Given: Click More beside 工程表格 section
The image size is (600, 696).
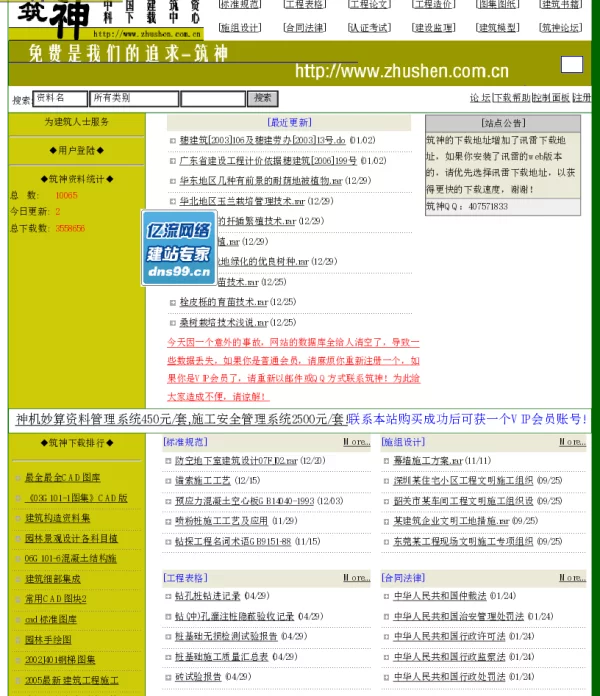Looking at the screenshot, I should point(357,578).
